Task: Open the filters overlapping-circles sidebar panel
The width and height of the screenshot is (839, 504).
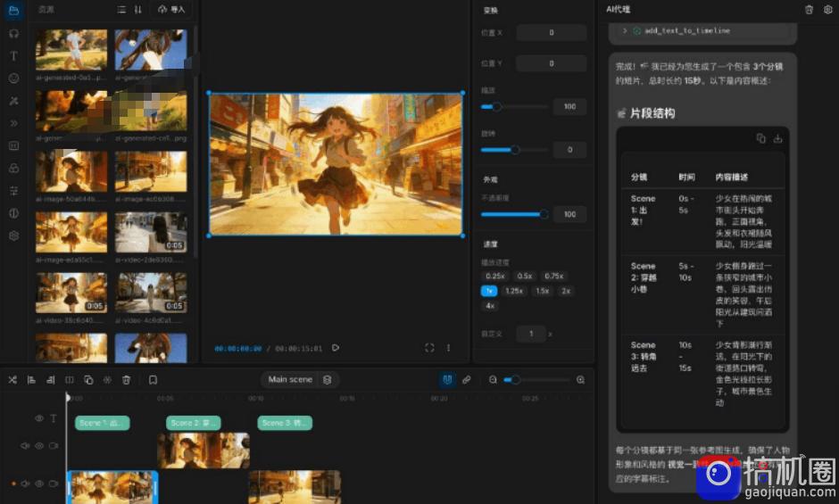Action: pyautogui.click(x=14, y=168)
